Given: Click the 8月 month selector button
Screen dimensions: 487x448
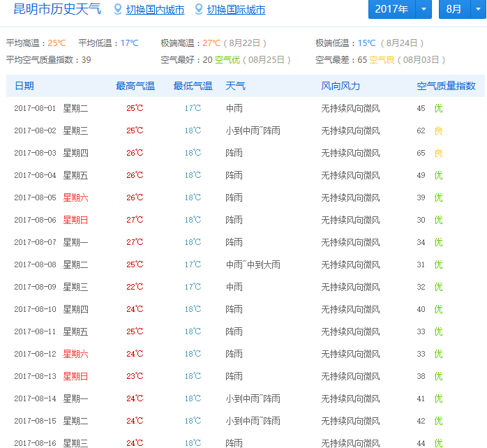Looking at the screenshot, I should [454, 9].
